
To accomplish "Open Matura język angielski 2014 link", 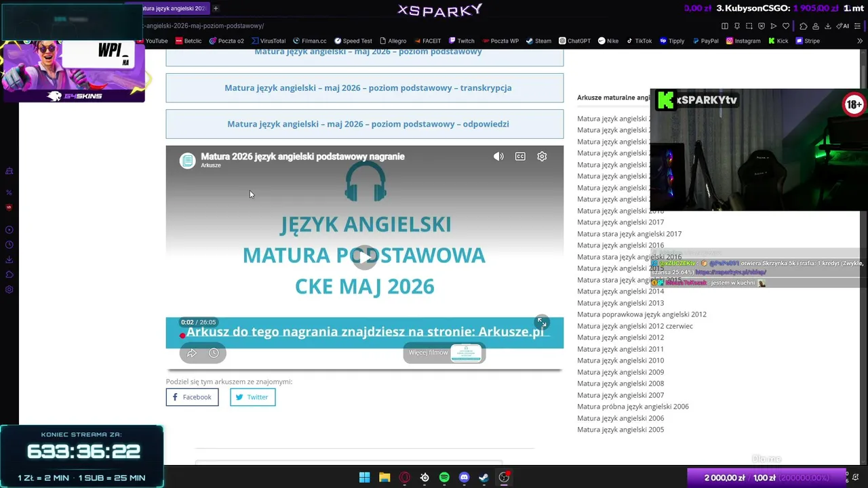I will 620,291.
